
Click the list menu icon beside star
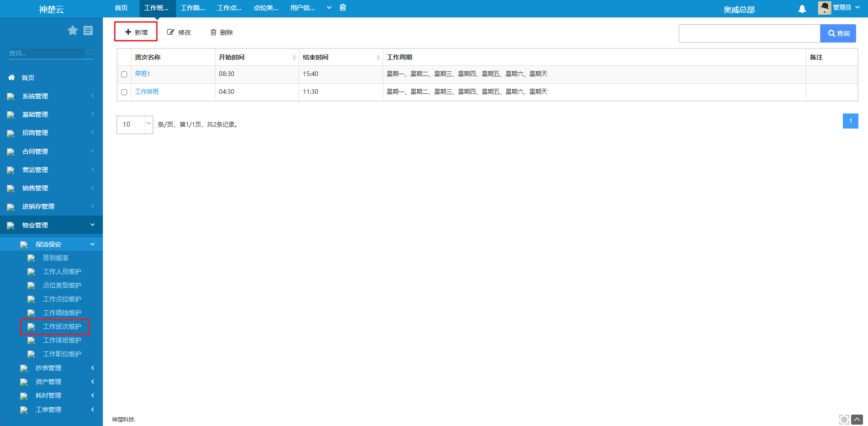pos(88,30)
